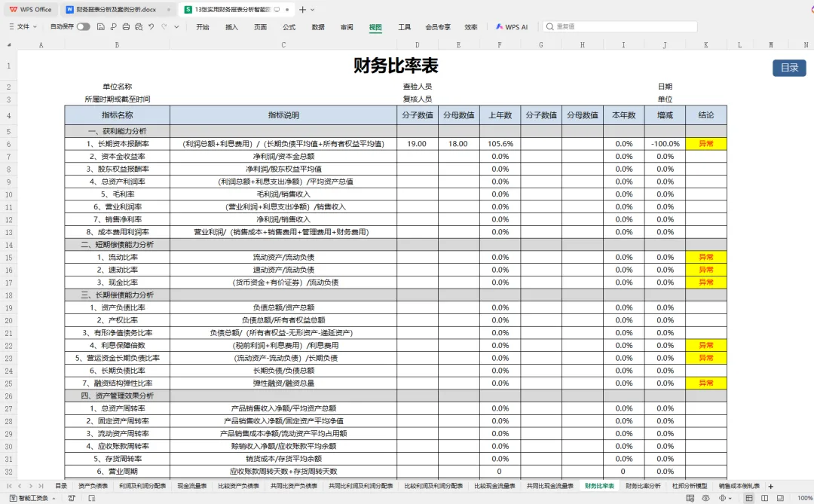
Task: Switch to the 现金流量表 sheet tab
Action: tap(192, 486)
